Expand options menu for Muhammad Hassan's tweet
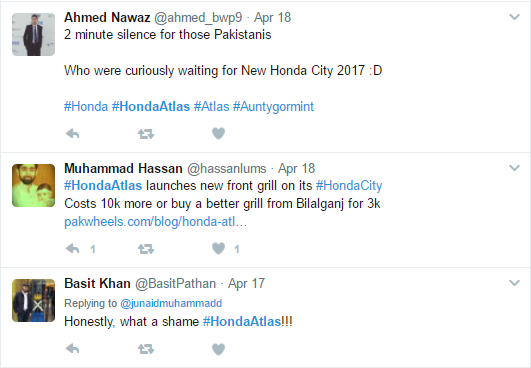The height and width of the screenshot is (368, 531). [514, 168]
